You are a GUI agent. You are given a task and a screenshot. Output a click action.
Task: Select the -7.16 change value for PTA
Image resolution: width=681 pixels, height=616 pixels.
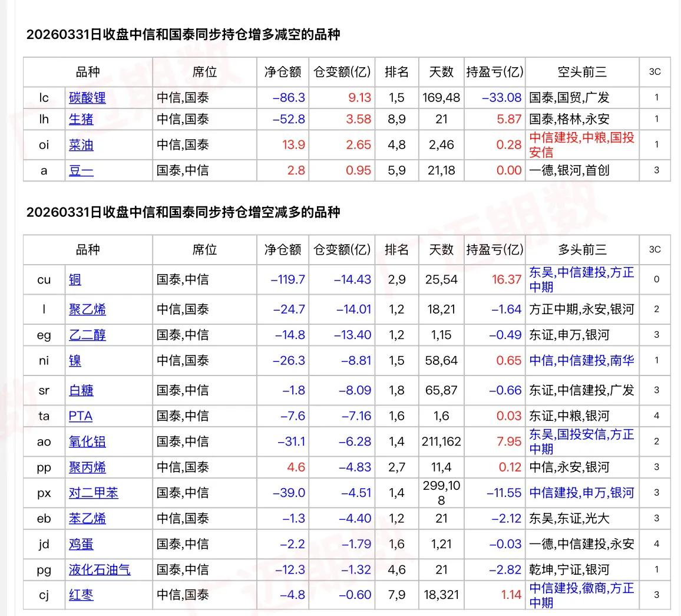(356, 416)
